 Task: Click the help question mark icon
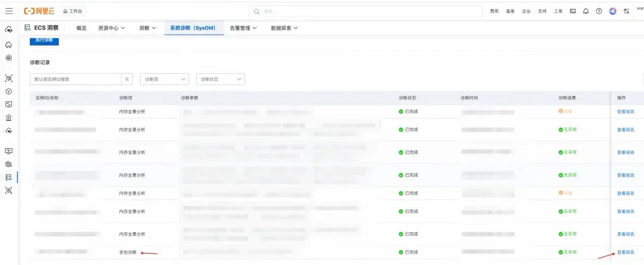[599, 11]
